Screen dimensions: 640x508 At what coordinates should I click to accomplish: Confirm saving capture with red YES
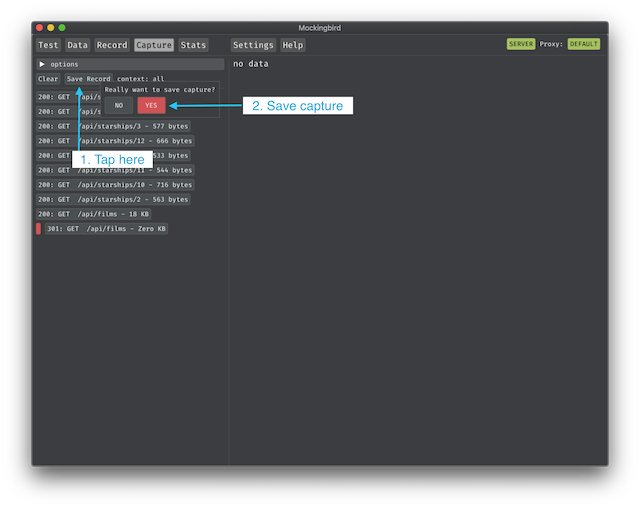[151, 105]
